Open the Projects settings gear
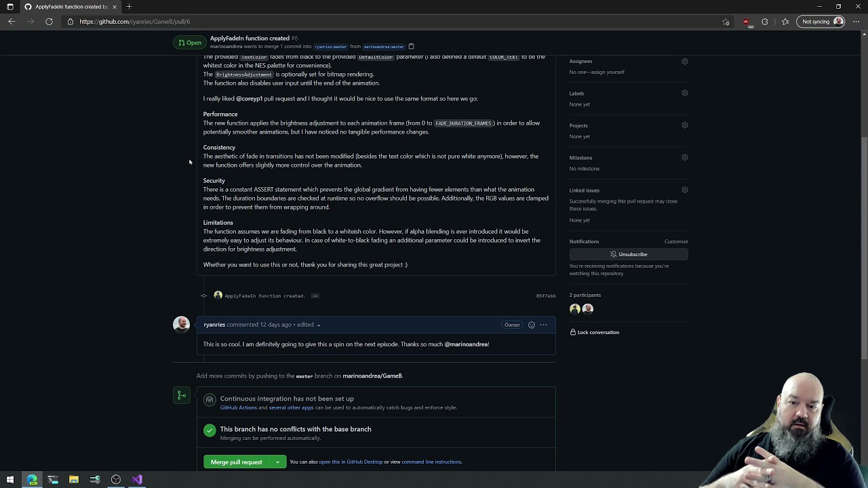This screenshot has height=488, width=868. point(685,125)
